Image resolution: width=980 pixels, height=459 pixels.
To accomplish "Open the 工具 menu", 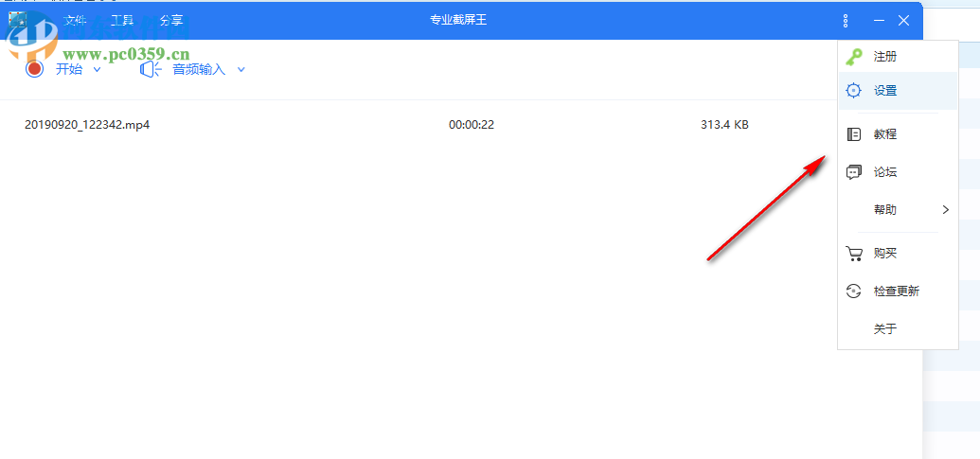I will (x=122, y=20).
